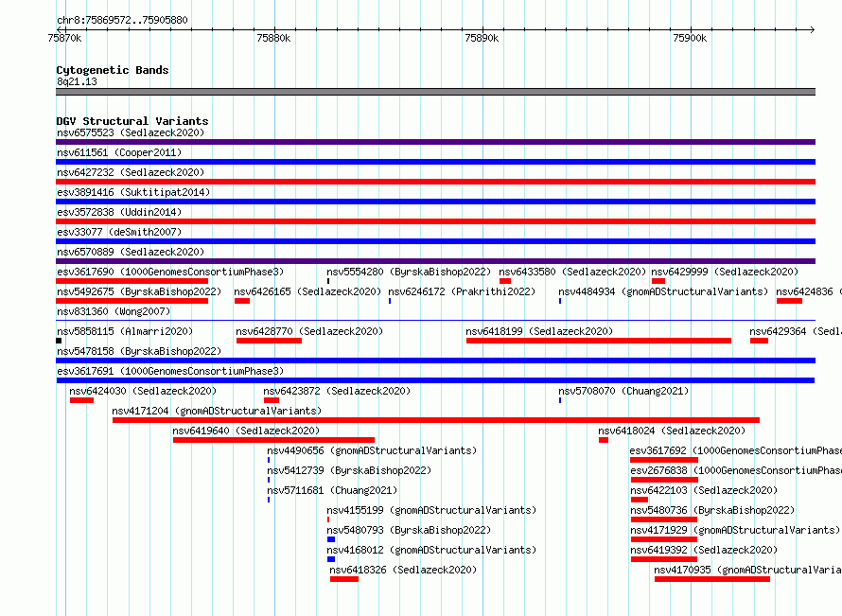Click the nsv4171929 (gnomADStructuralVariants) label

coord(736,530)
